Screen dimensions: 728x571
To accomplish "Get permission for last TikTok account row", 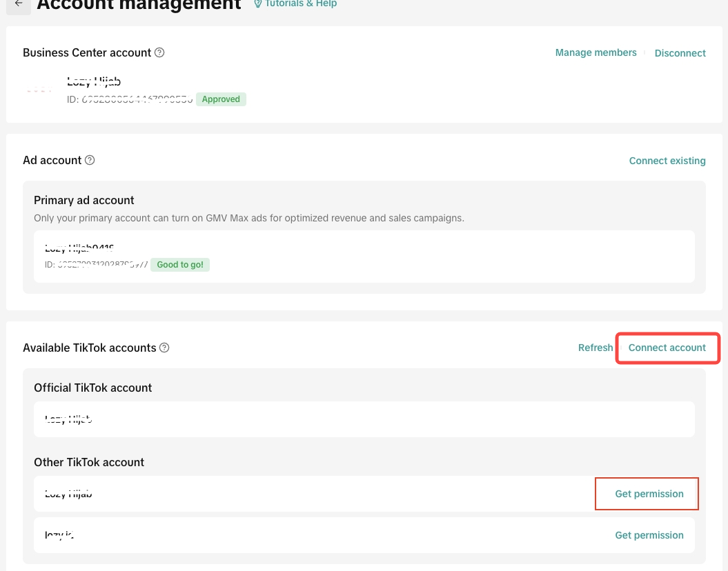I will (x=649, y=535).
